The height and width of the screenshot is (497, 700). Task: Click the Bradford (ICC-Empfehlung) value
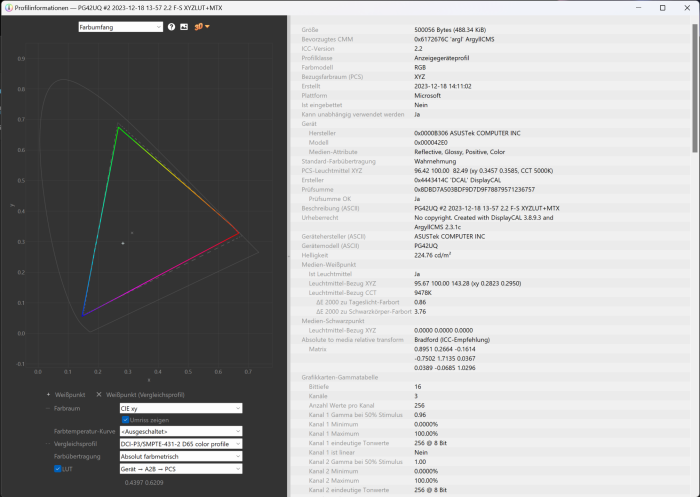point(452,339)
